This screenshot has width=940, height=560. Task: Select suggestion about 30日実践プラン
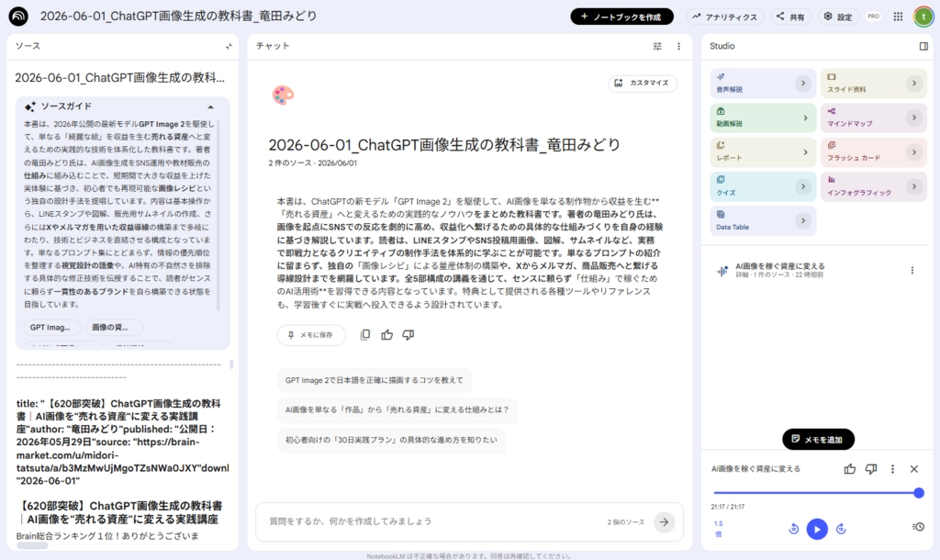coord(391,440)
